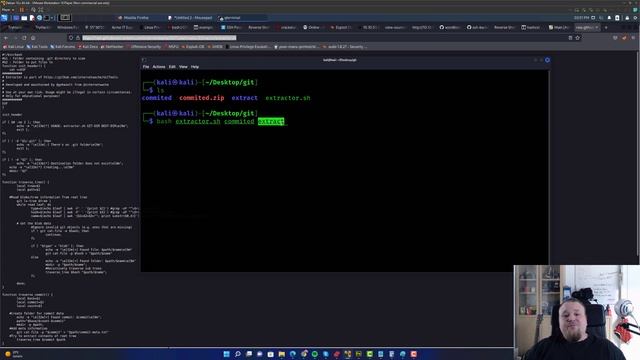Click the VMware pause button
This screenshot has width=640, height=360.
click(22, 10)
